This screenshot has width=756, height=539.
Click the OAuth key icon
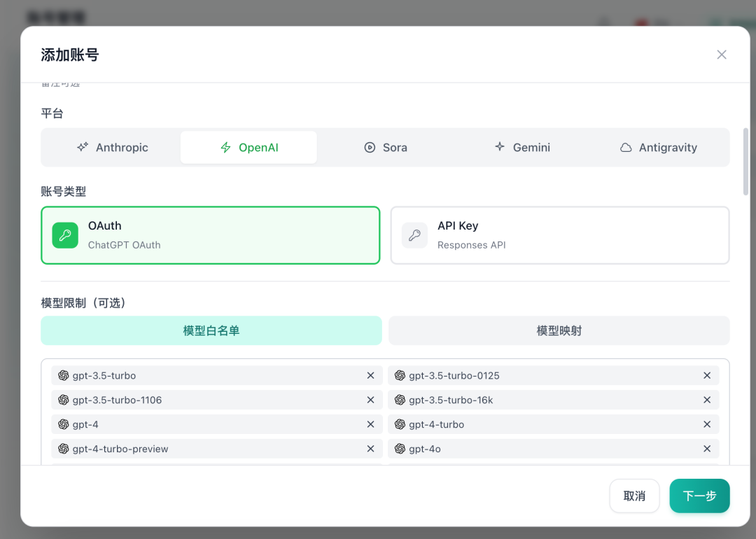(65, 235)
